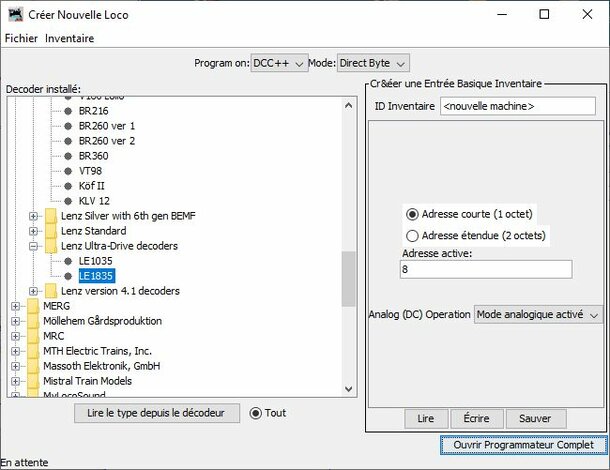This screenshot has width=610, height=470.
Task: Select the BR260 ver 2 entry
Action: pos(107,141)
